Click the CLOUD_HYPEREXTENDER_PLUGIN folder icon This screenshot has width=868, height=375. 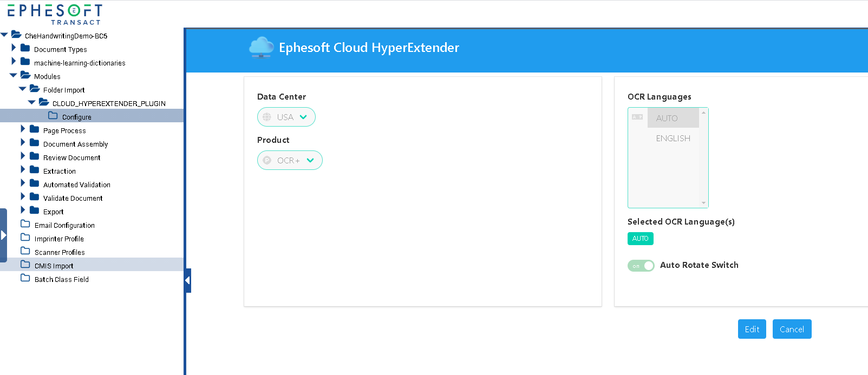[44, 102]
